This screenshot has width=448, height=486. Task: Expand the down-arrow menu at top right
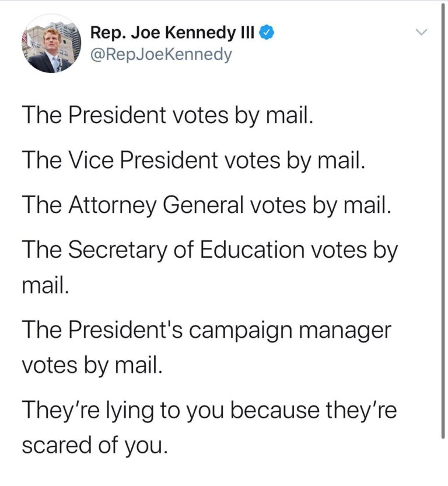pyautogui.click(x=422, y=33)
